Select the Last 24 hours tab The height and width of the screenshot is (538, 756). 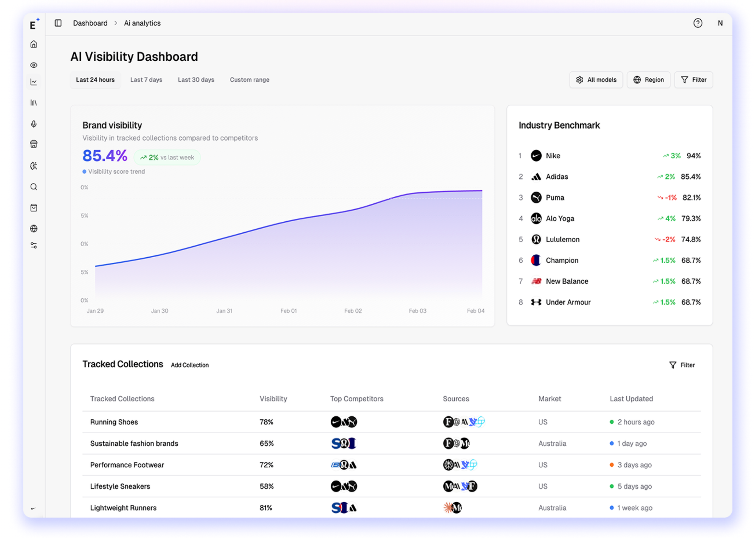click(x=95, y=80)
